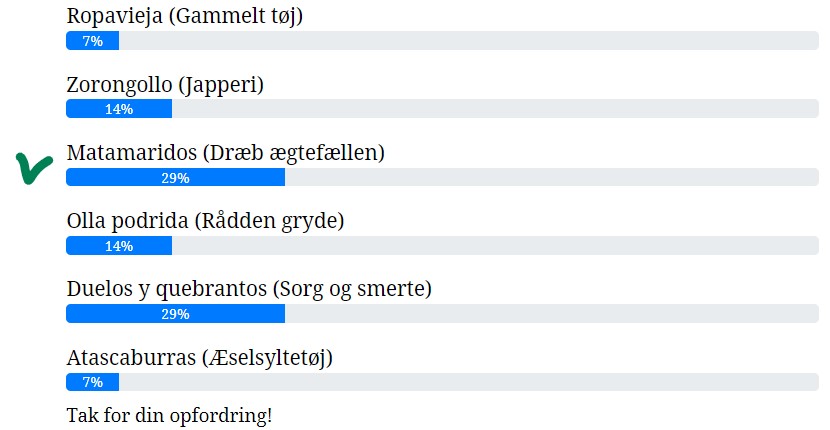Click the gray unfilled part of Zorongollo's bar

[x=495, y=109]
